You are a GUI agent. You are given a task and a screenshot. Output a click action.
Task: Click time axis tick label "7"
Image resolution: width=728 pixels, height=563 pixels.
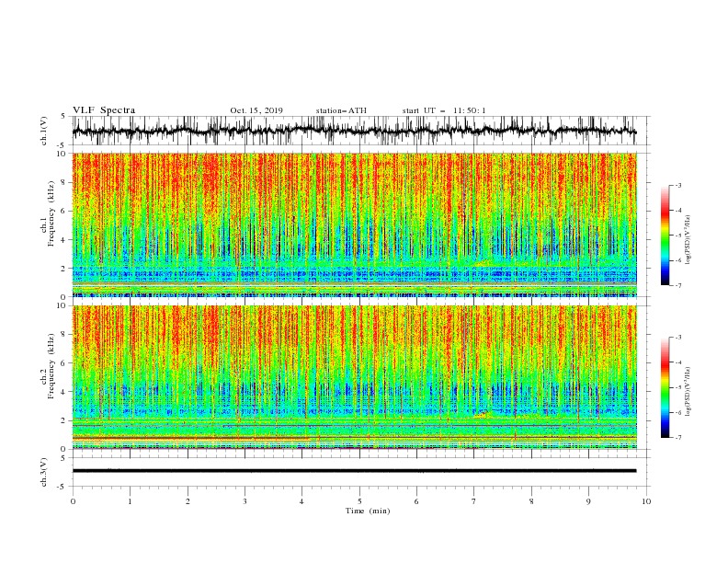474,501
